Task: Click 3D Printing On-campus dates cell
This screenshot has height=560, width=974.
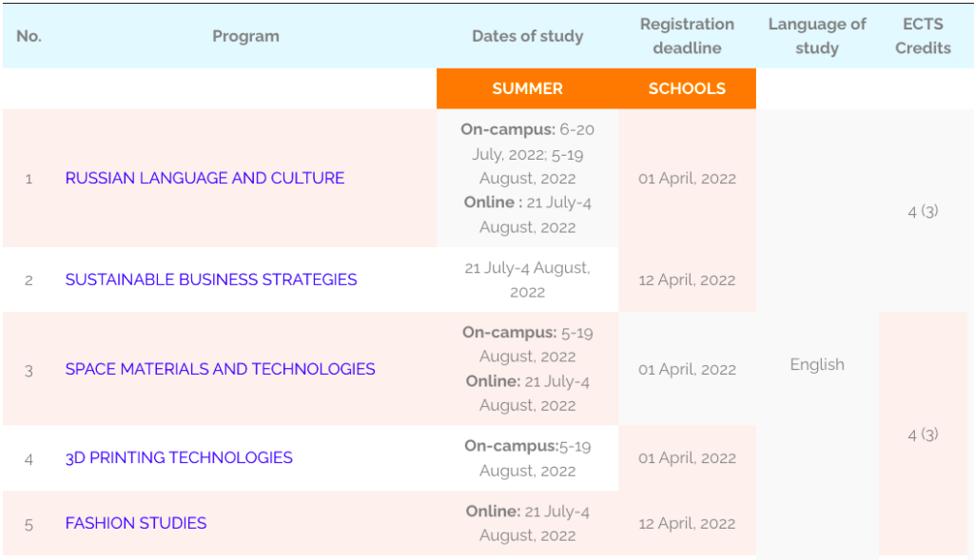Action: (527, 458)
